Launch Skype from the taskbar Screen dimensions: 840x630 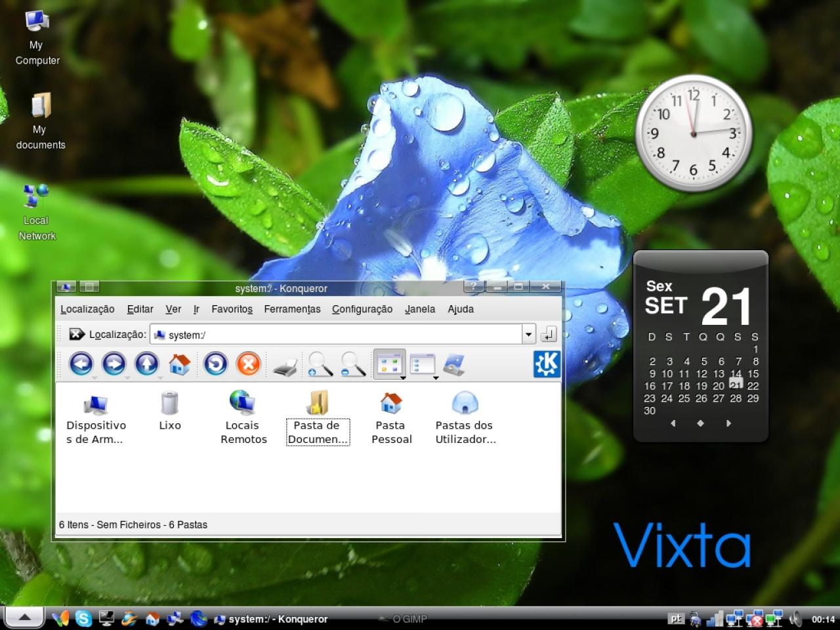83,618
